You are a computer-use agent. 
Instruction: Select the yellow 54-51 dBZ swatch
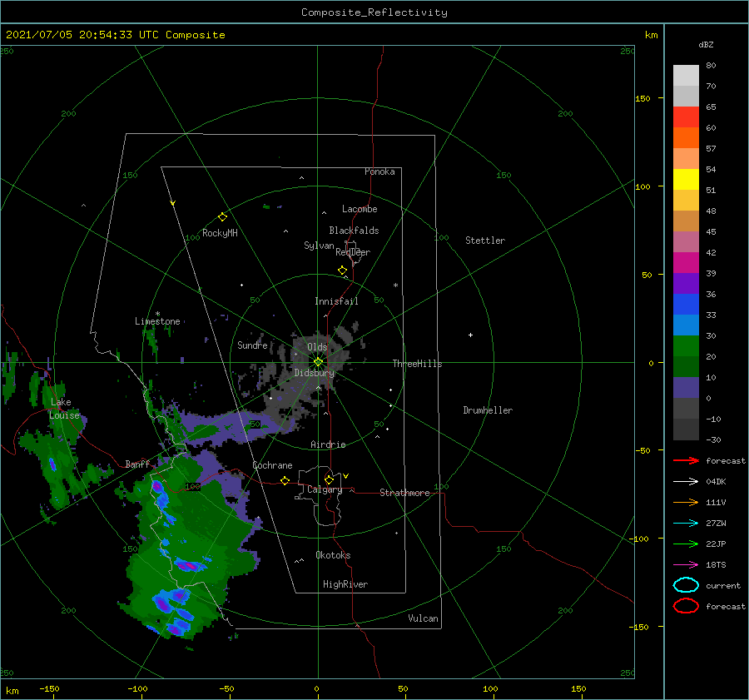click(x=686, y=180)
